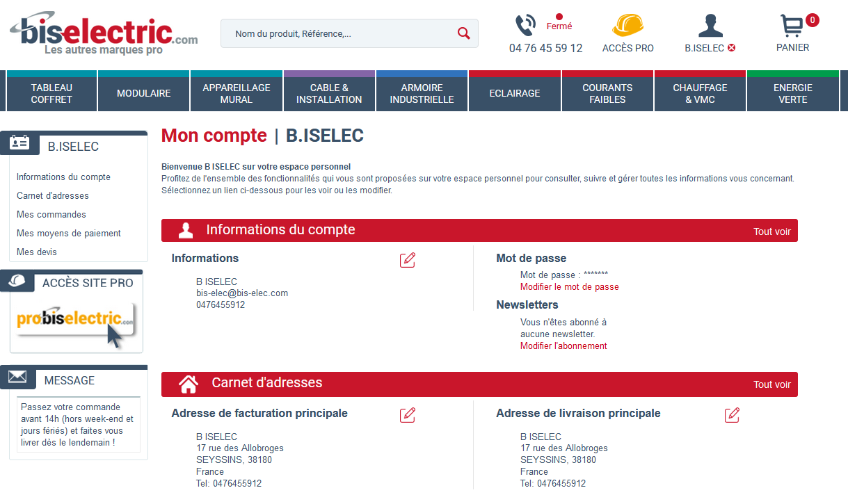The width and height of the screenshot is (848, 504).
Task: Click logout red X beside B.ISELEC
Action: point(731,48)
